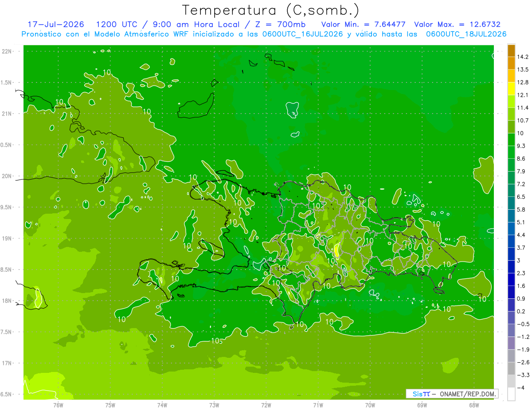Image resolution: width=532 pixels, height=411 pixels.
Task: Click the '69W' longitude label
Action: click(x=422, y=405)
